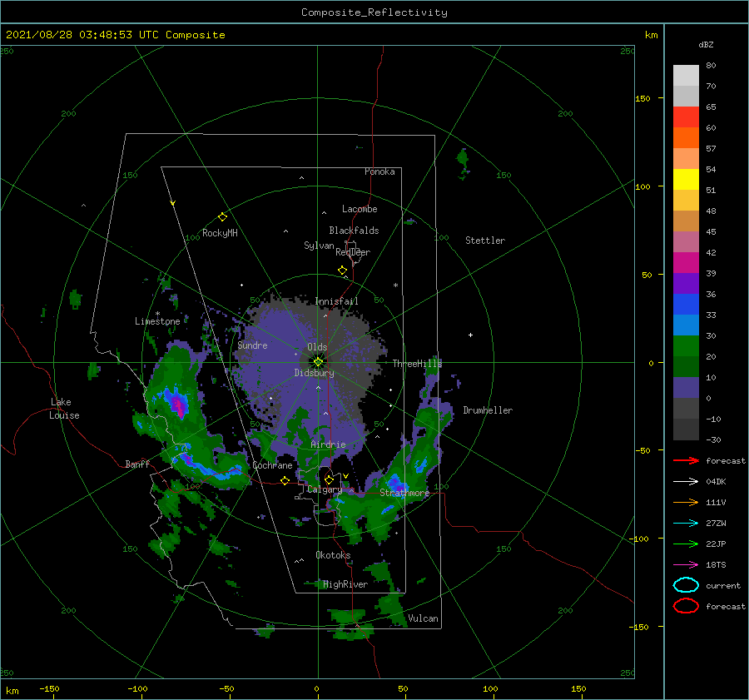
Task: Click the Drumheller label
Action: tap(488, 410)
